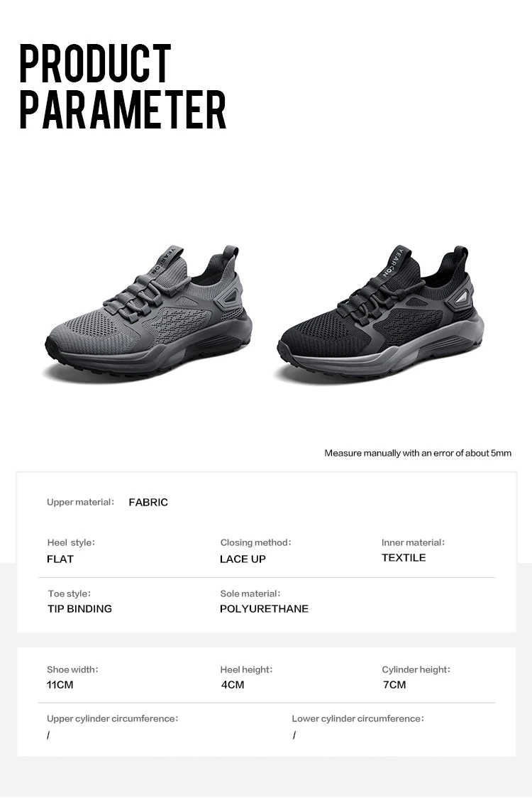Click the Toe style TIP BINDING value
The width and height of the screenshot is (532, 810).
[x=79, y=608]
